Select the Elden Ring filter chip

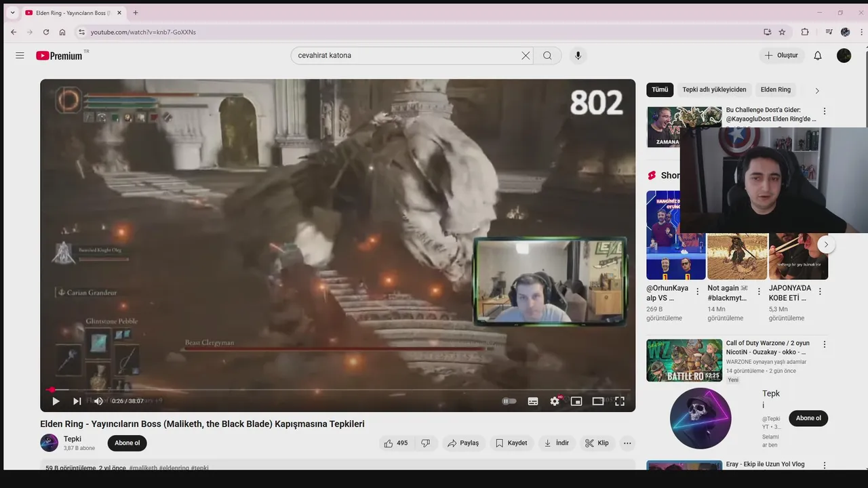(776, 89)
